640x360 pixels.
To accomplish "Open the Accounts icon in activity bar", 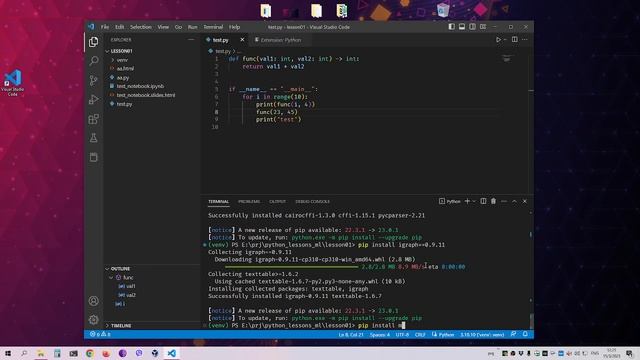I will point(93,301).
